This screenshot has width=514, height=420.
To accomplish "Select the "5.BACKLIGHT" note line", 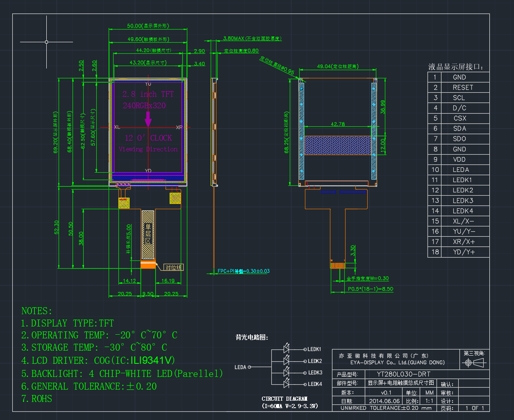I will 122,374.
